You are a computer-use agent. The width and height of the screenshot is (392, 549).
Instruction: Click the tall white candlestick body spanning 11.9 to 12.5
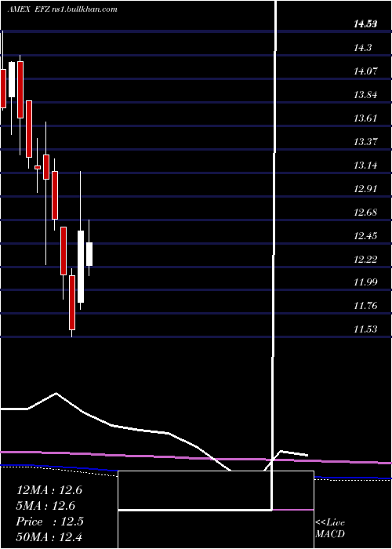[x=81, y=267]
